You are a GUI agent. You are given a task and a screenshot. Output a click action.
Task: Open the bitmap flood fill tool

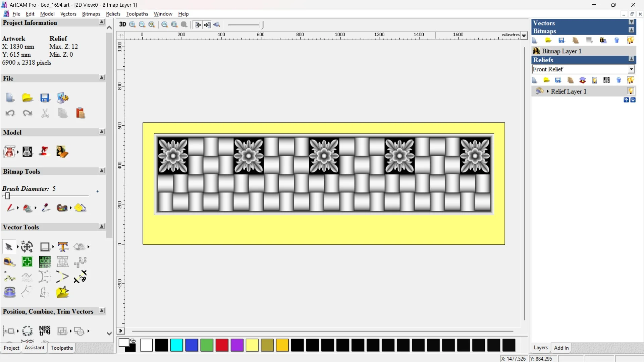click(28, 208)
